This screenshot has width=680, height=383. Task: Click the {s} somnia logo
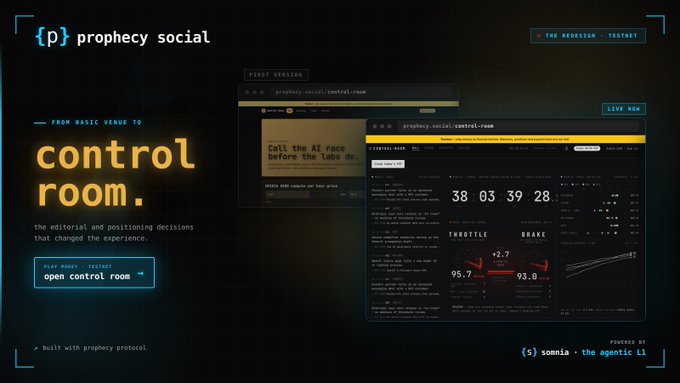coord(545,352)
